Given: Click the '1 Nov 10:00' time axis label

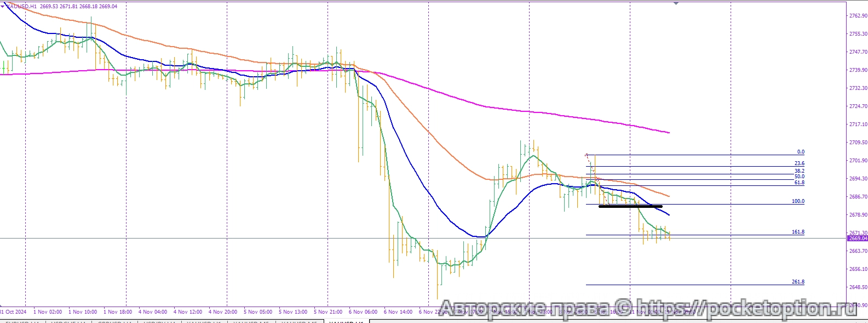Looking at the screenshot, I should 83,312.
